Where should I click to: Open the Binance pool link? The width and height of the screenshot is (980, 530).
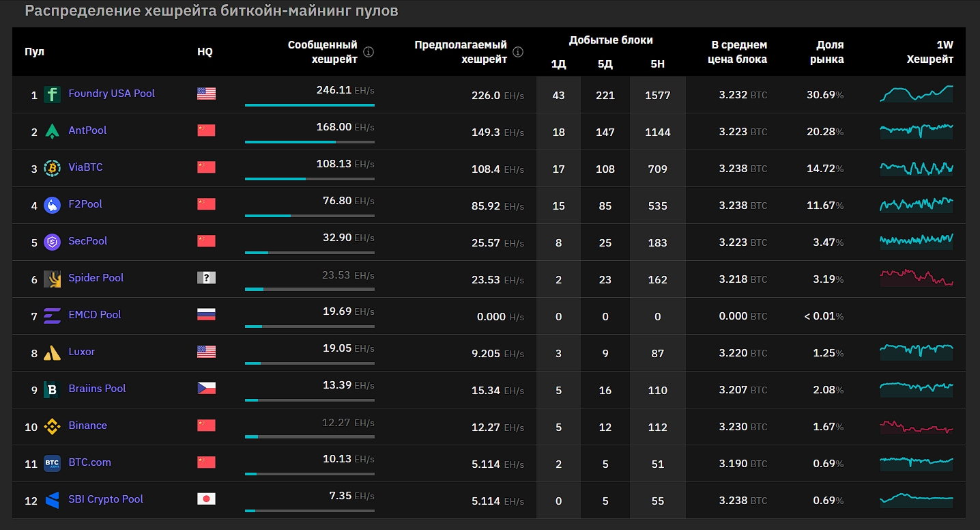point(87,426)
